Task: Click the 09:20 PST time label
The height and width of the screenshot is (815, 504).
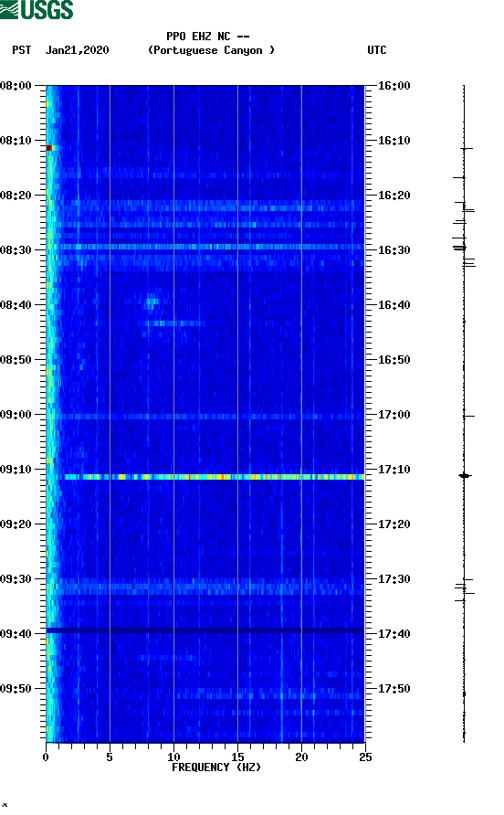Action: click(x=16, y=524)
